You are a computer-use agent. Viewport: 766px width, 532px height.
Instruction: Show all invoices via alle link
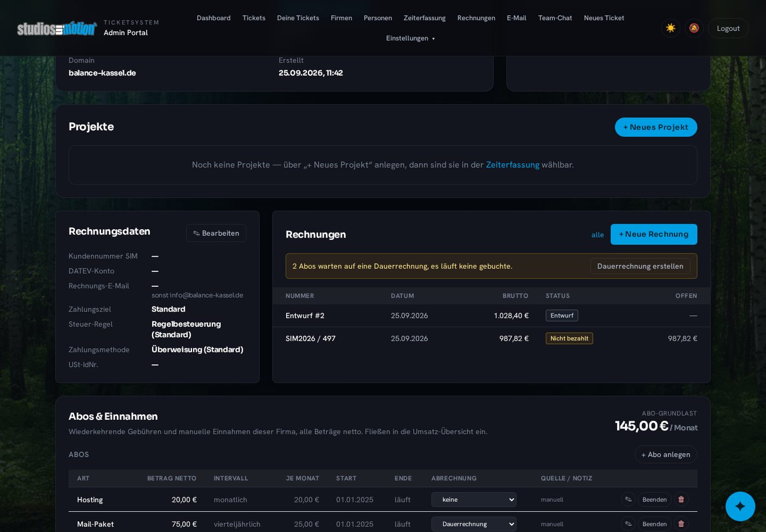[597, 235]
